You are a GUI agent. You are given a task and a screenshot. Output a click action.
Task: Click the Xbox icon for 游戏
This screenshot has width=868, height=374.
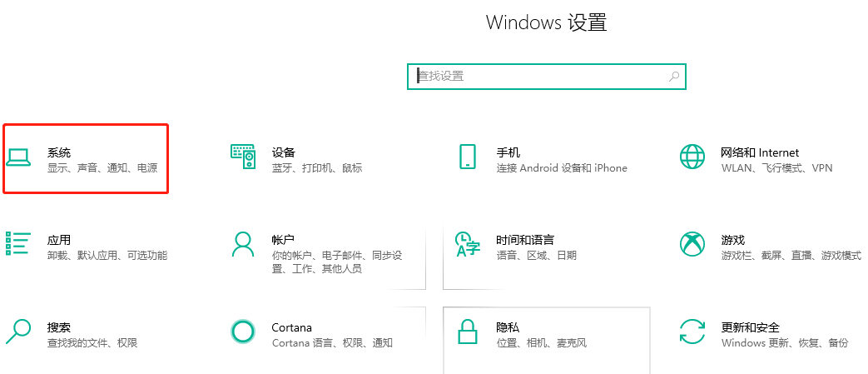click(692, 244)
